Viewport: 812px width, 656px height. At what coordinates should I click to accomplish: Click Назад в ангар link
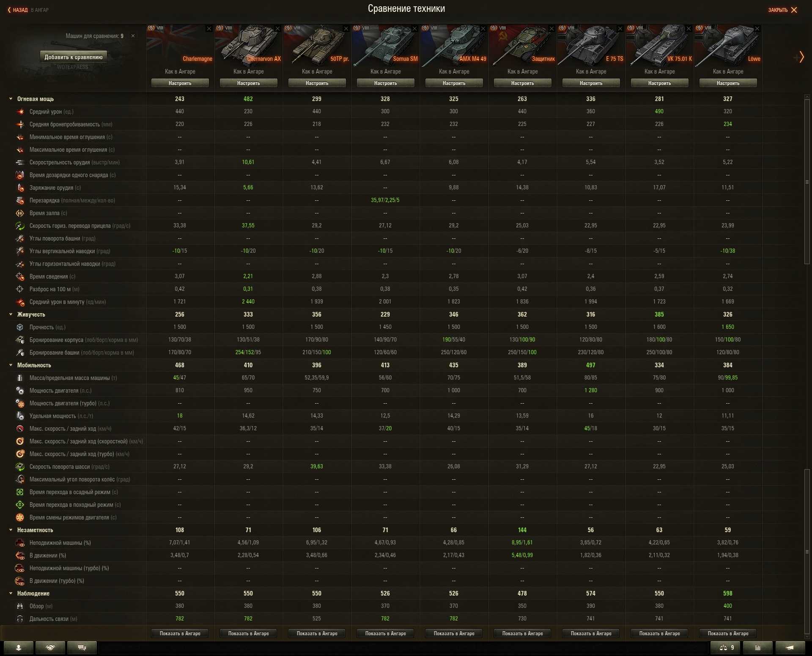pos(28,10)
